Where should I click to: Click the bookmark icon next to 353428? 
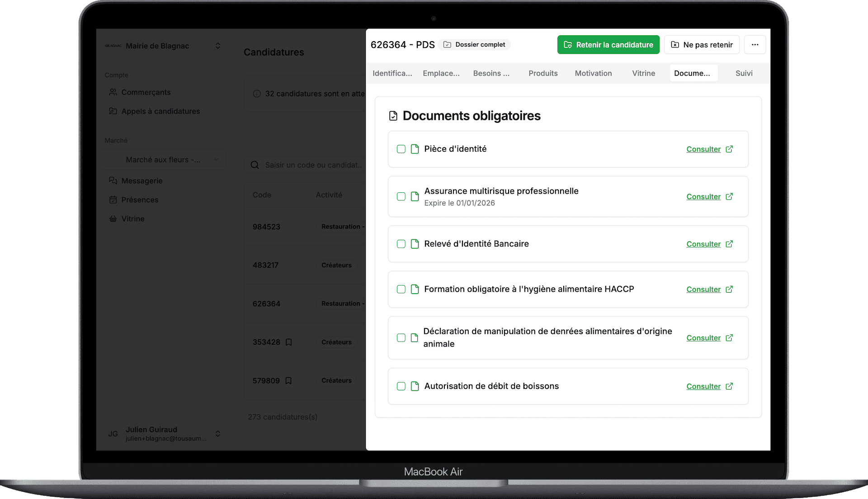point(289,342)
